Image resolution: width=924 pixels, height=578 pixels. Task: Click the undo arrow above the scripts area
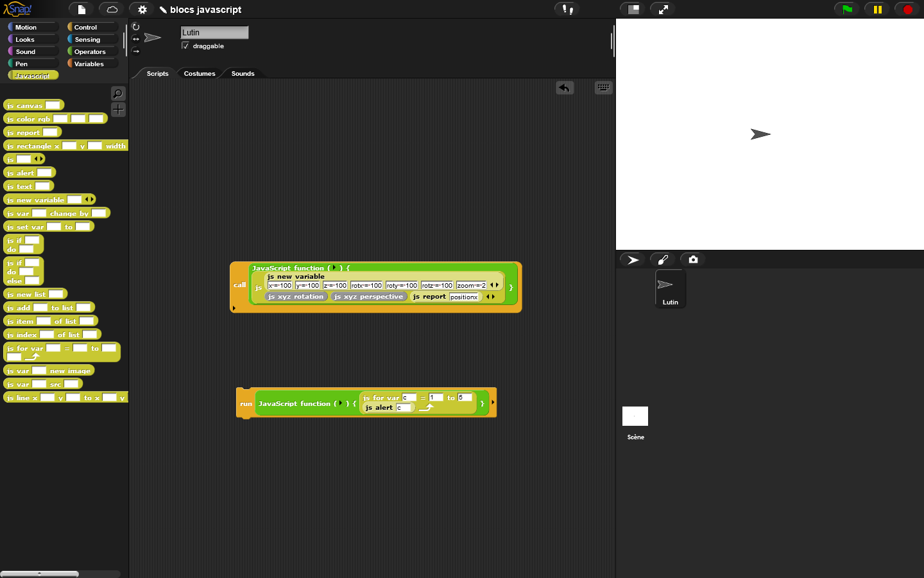point(565,87)
